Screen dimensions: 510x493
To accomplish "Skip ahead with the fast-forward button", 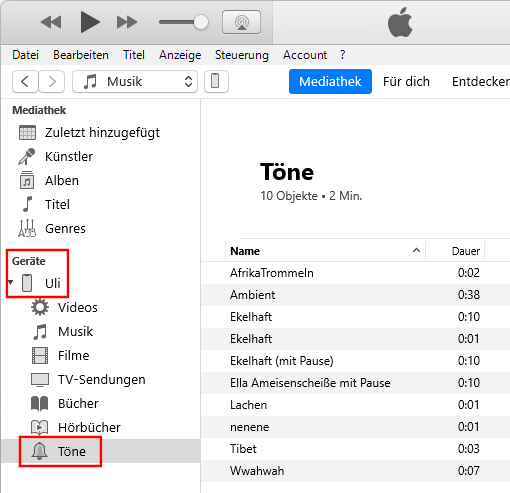I will point(127,22).
